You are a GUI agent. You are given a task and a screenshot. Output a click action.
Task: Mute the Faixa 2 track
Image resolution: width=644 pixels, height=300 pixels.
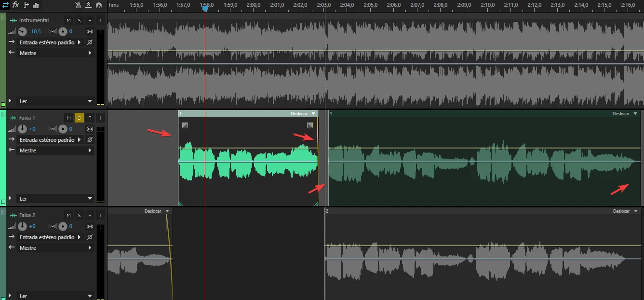point(68,215)
